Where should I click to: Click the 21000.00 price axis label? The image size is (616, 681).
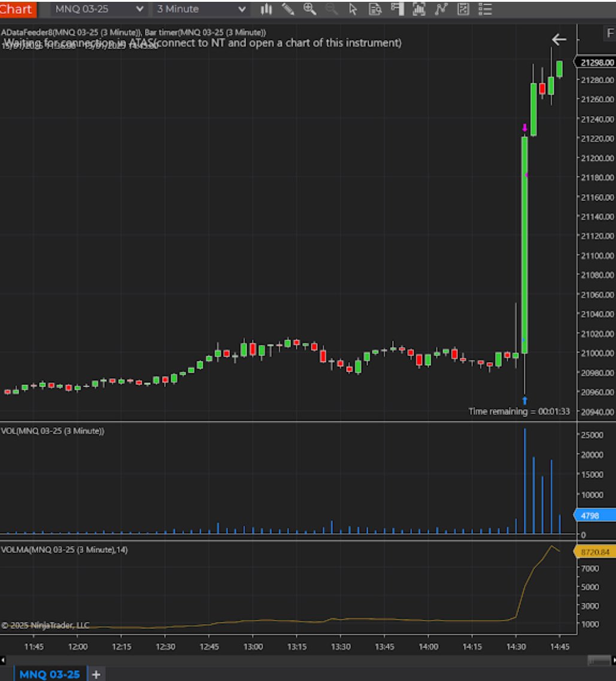pyautogui.click(x=597, y=353)
